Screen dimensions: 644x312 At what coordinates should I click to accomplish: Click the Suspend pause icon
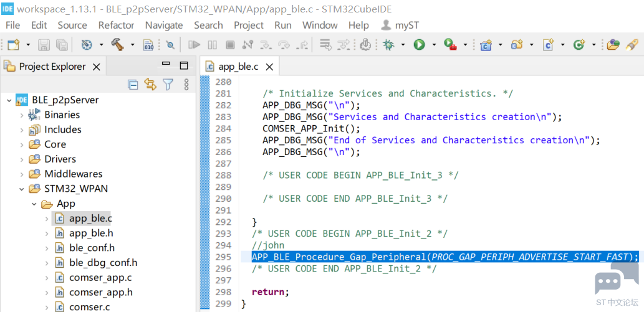point(213,45)
